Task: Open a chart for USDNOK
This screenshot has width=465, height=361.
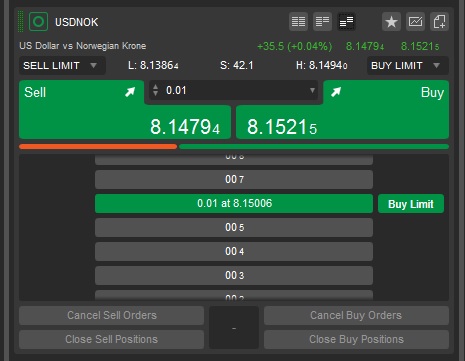Action: coord(415,22)
